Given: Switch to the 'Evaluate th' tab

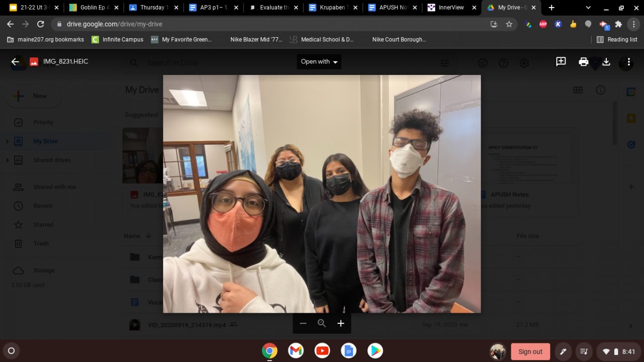Looking at the screenshot, I should click(x=273, y=8).
